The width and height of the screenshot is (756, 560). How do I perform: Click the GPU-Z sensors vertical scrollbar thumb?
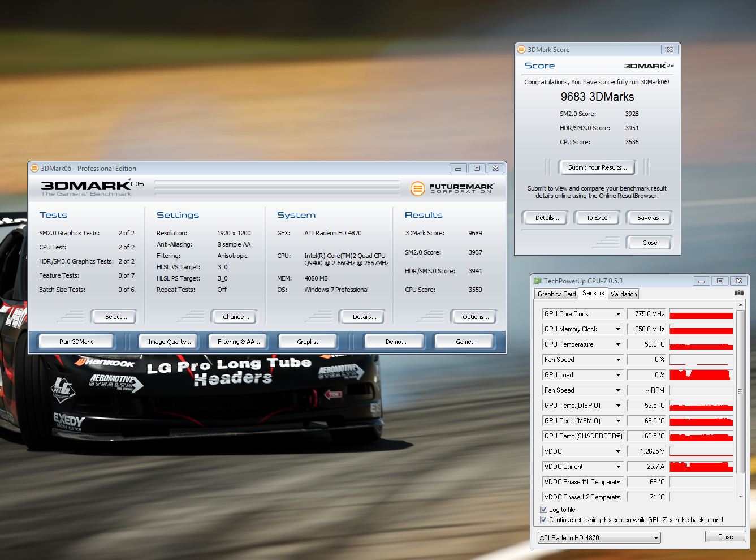[x=741, y=391]
